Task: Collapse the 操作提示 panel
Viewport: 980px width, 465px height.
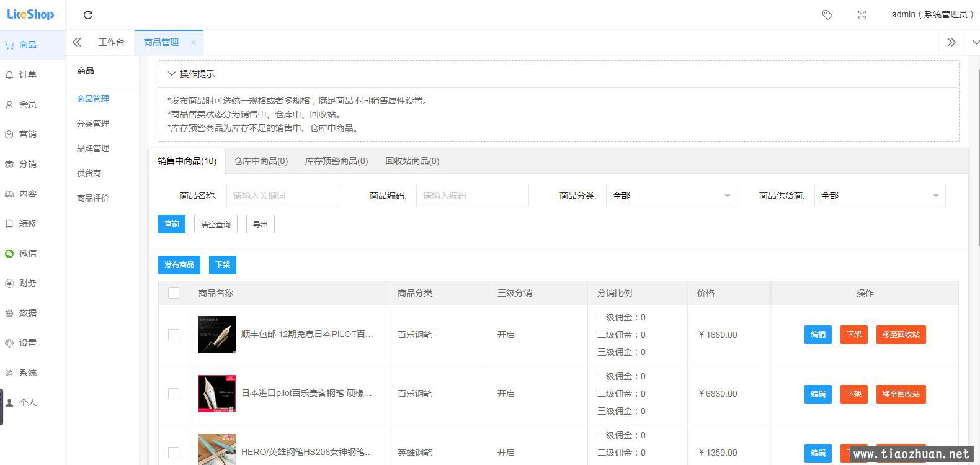Action: coord(172,74)
